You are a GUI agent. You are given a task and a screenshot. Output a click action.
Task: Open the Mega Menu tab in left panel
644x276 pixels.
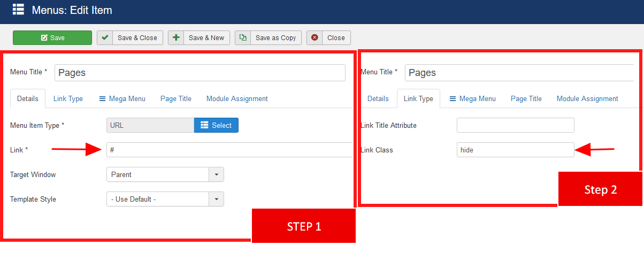122,98
